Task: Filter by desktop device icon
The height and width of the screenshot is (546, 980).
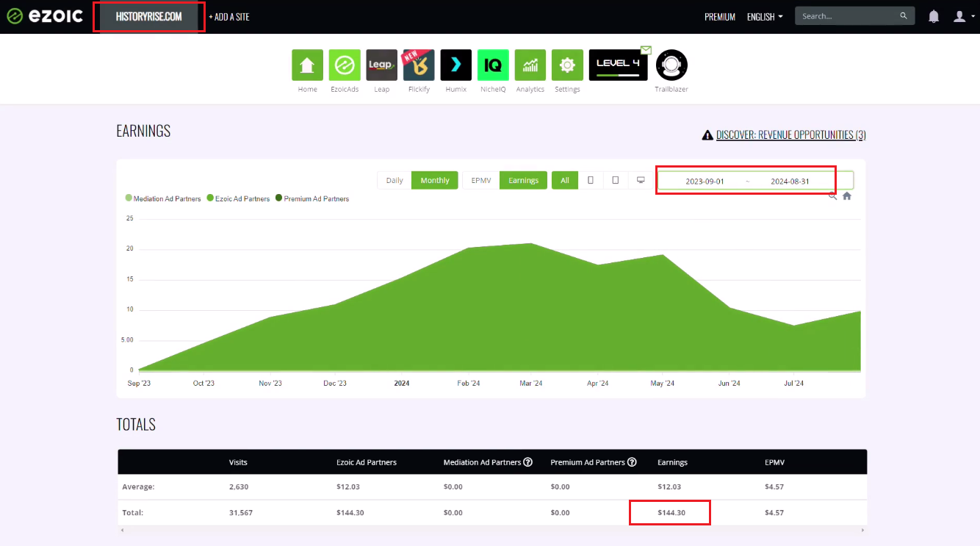Action: click(x=641, y=180)
